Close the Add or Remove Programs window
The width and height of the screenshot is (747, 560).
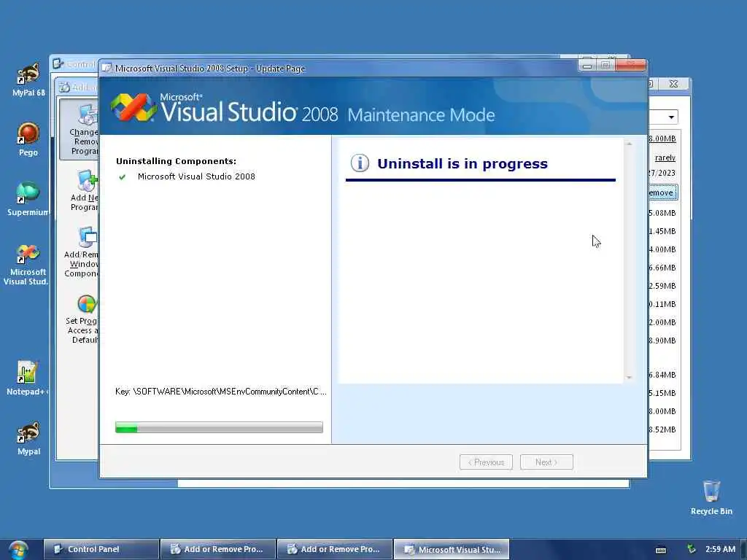(x=673, y=84)
